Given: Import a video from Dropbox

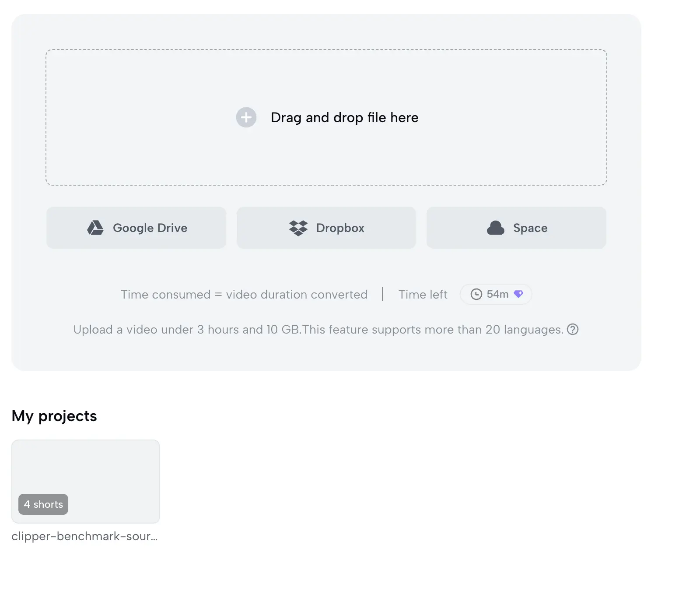Looking at the screenshot, I should pos(326,228).
